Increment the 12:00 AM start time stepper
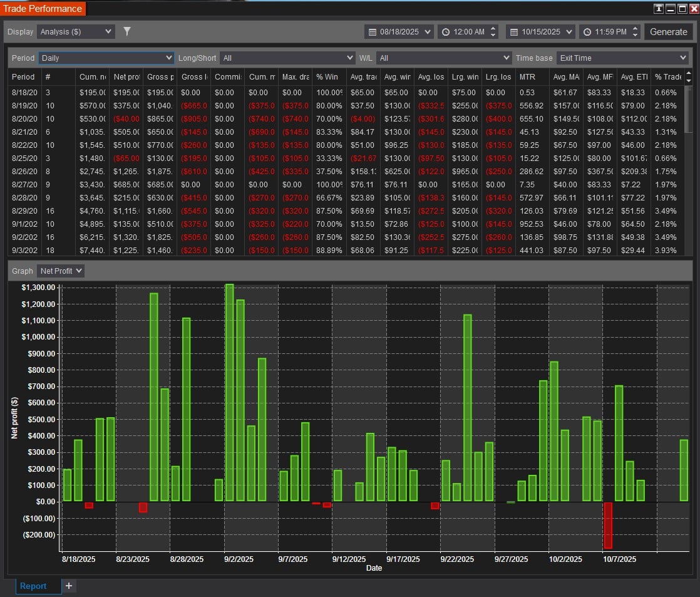Viewport: 700px width, 597px height. [493, 28]
